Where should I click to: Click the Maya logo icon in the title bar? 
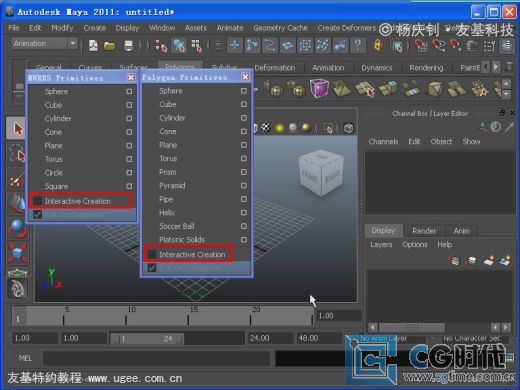click(x=9, y=12)
